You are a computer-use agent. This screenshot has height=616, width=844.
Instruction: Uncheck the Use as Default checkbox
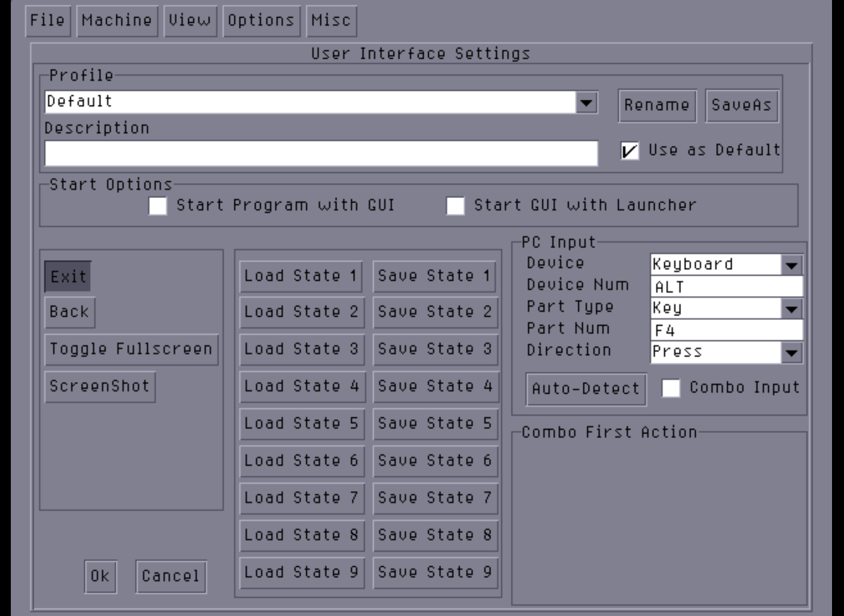pyautogui.click(x=630, y=151)
